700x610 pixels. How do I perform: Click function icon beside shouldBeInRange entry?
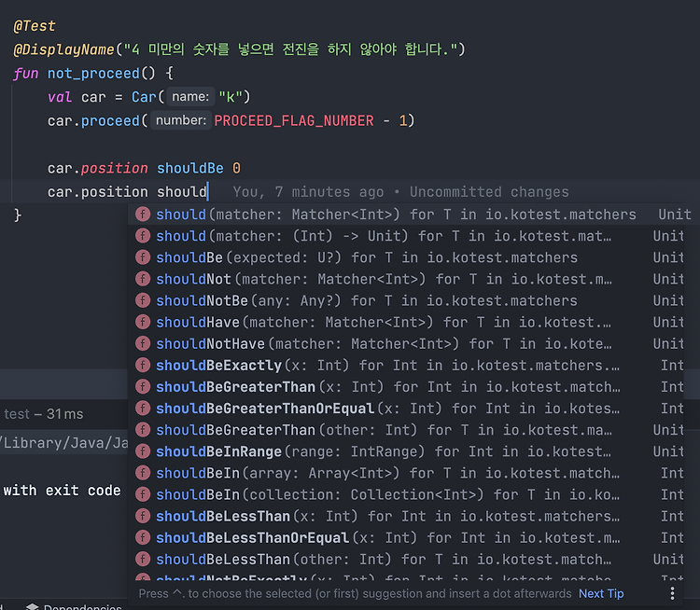click(143, 451)
